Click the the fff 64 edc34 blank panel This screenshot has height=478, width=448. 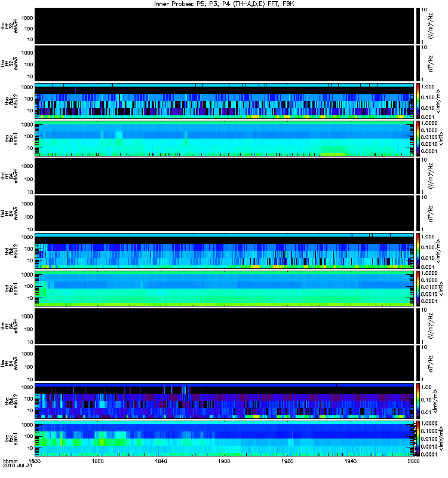click(x=224, y=326)
